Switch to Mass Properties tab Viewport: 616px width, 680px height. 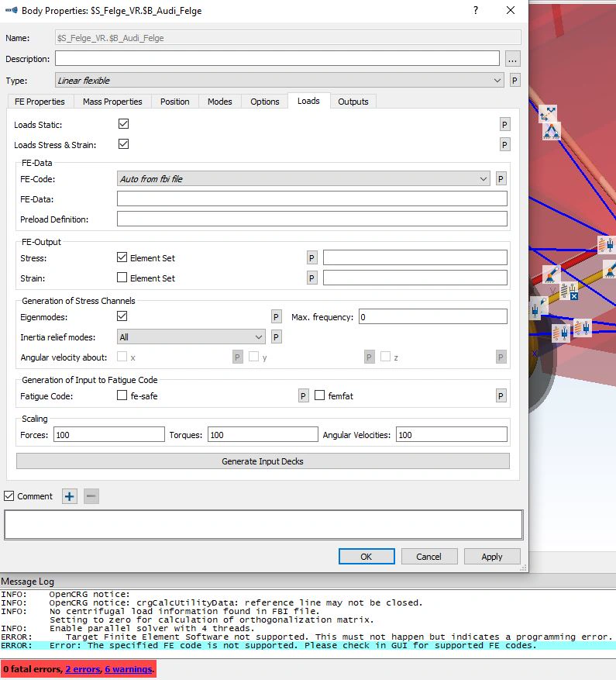tap(112, 102)
